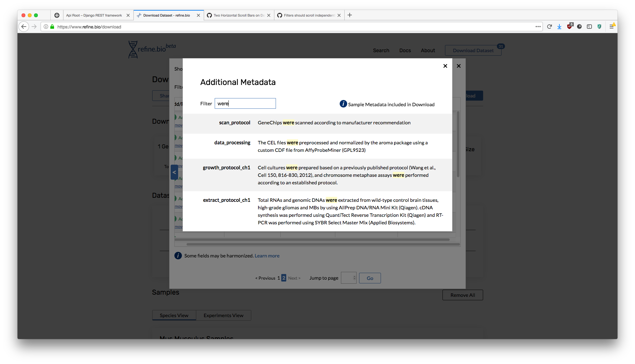This screenshot has height=364, width=635.
Task: Open the Firefox hamburger menu
Action: coord(612,27)
